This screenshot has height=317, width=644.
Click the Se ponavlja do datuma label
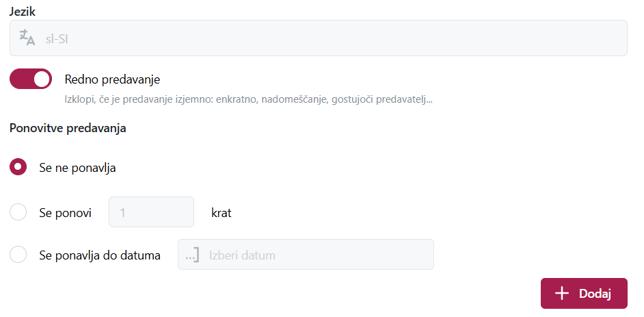(100, 255)
